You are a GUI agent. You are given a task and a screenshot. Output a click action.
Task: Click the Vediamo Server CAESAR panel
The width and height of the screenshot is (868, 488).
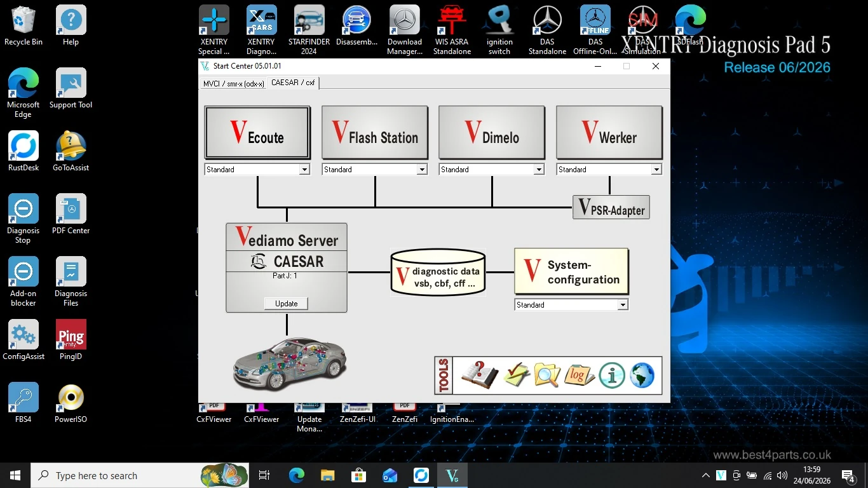point(287,268)
